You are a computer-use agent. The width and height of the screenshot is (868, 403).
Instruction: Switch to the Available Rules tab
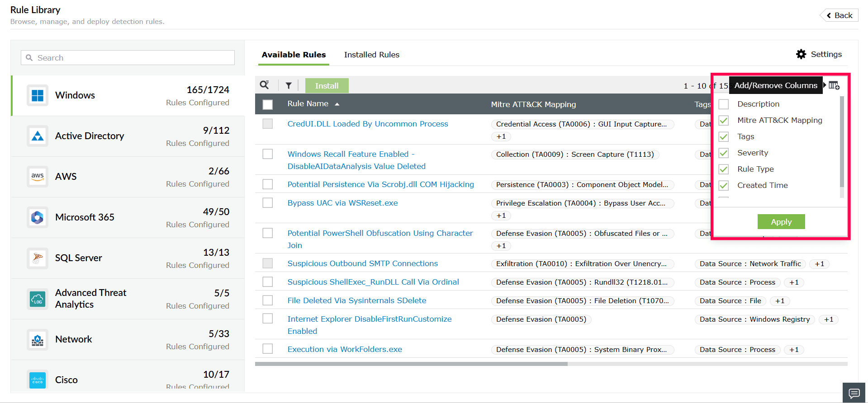(294, 55)
